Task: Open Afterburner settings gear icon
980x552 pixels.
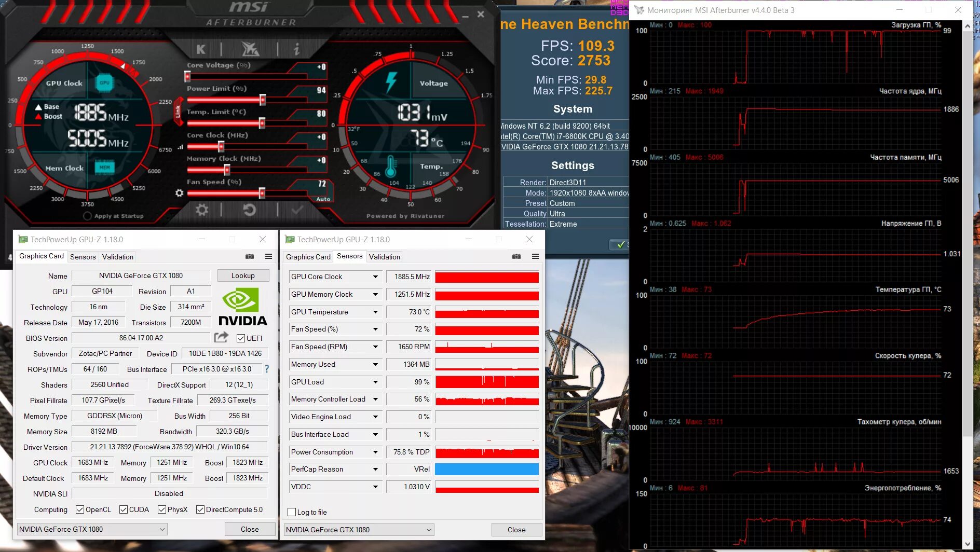Action: click(x=201, y=210)
